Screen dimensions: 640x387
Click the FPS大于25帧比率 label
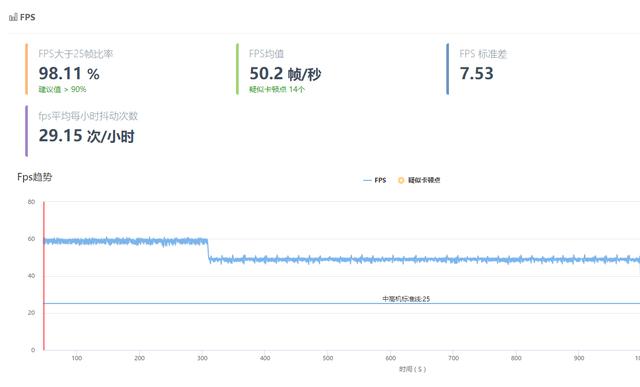click(76, 54)
